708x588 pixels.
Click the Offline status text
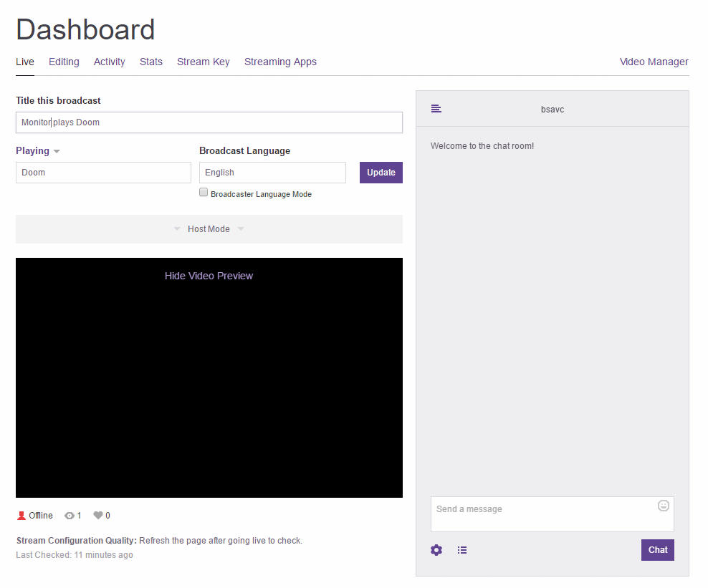click(41, 516)
